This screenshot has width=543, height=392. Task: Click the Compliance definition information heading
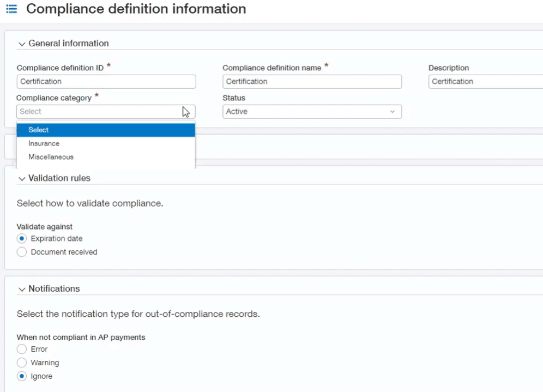click(x=136, y=9)
